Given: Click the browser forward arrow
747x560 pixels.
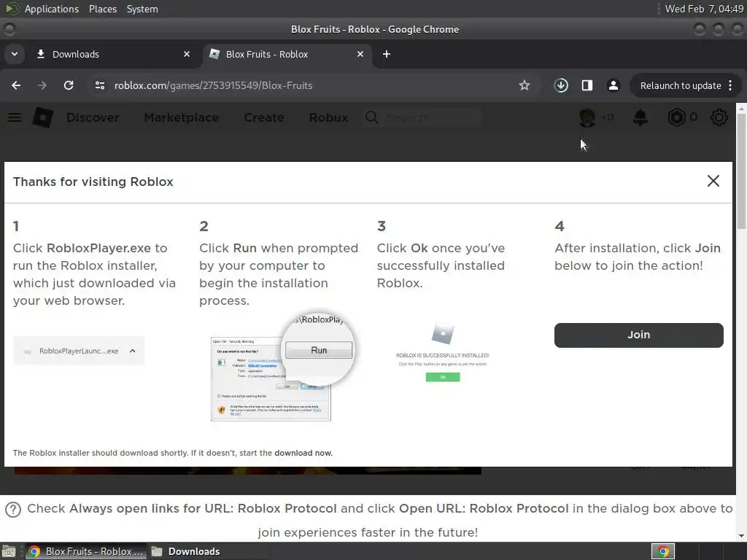Looking at the screenshot, I should click(42, 85).
